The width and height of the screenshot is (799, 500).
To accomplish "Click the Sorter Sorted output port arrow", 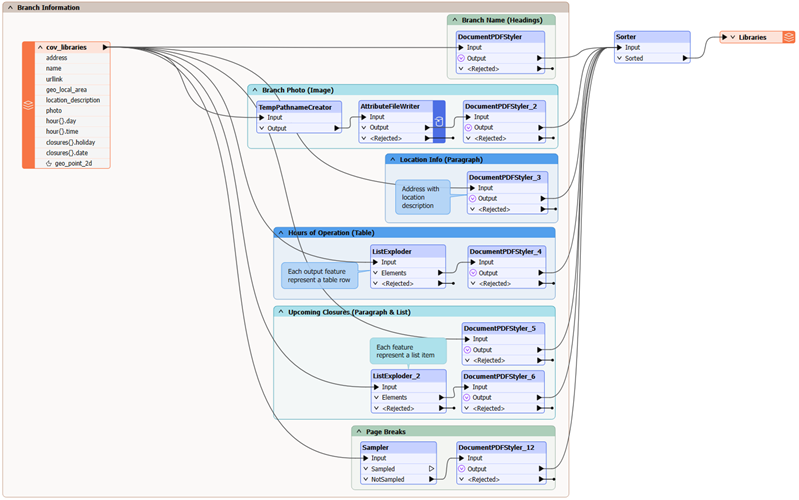I will [x=685, y=59].
